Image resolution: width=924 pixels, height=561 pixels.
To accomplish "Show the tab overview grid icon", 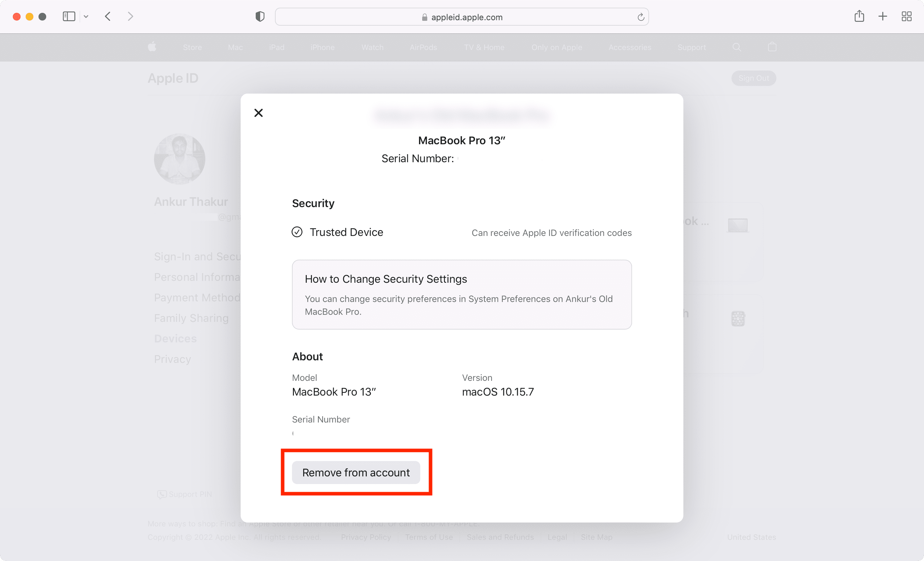I will (906, 16).
